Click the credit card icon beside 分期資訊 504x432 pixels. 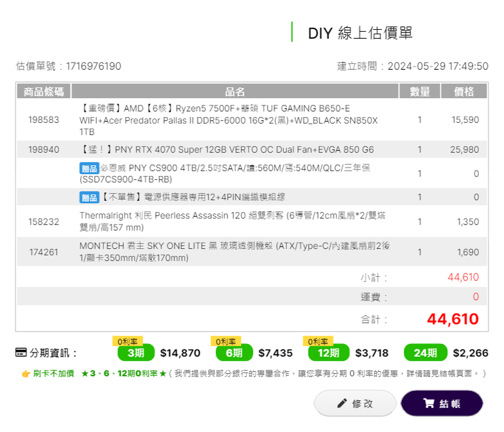click(21, 352)
